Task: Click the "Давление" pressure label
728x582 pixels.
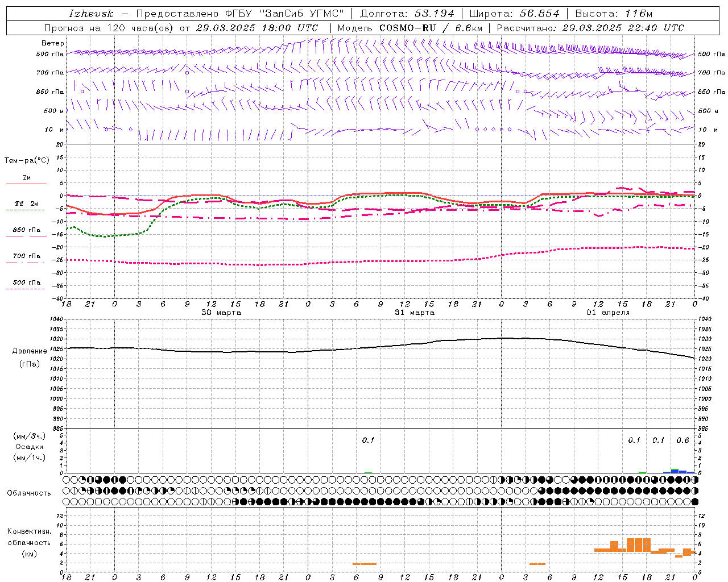Action: click(30, 351)
